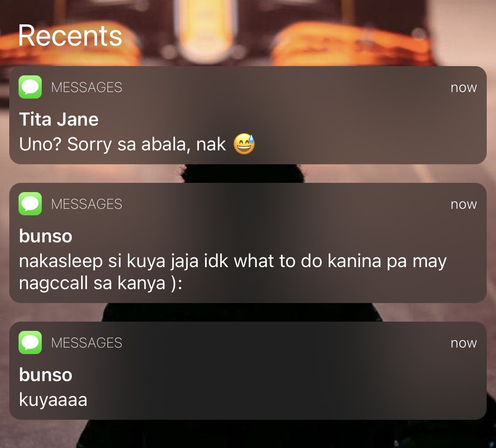Open bunso's "nakasleep si kuya" notification
The width and height of the screenshot is (496, 448).
[x=248, y=243]
